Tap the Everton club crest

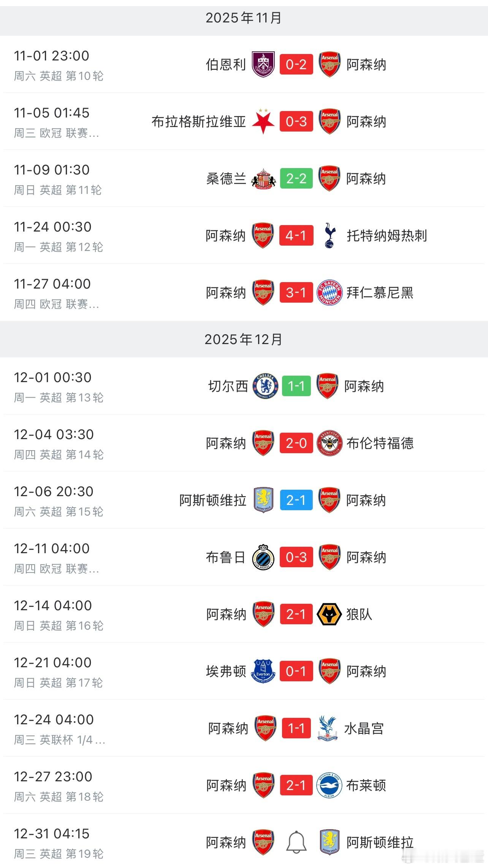[263, 671]
